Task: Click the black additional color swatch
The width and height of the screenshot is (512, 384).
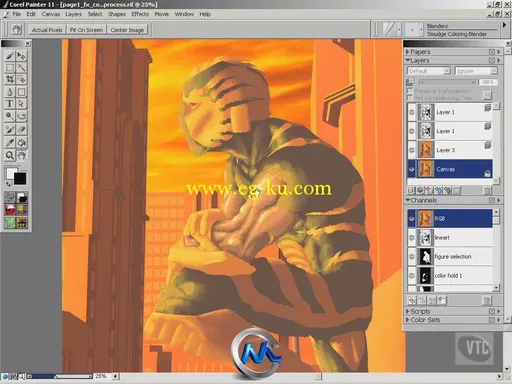Action: pyautogui.click(x=21, y=179)
